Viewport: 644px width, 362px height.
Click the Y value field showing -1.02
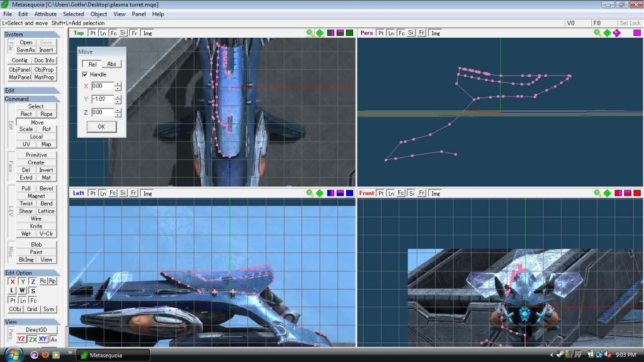click(x=103, y=99)
